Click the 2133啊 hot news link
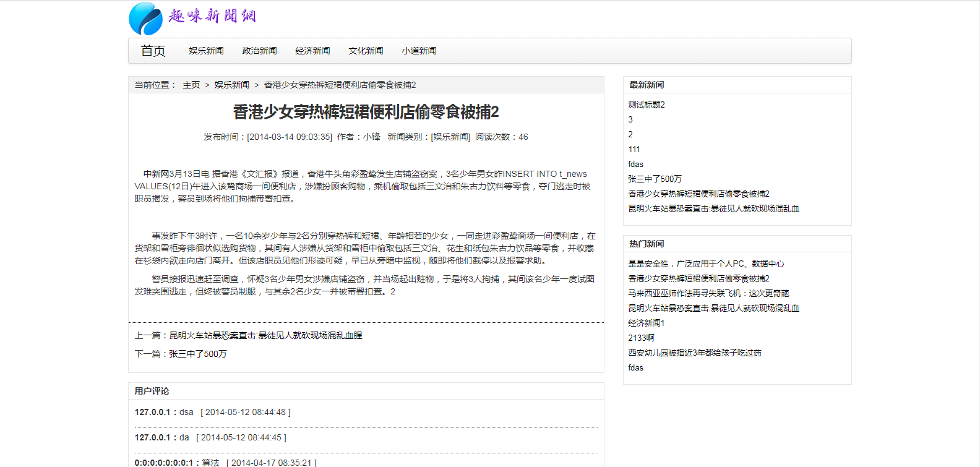980x467 pixels. point(641,338)
